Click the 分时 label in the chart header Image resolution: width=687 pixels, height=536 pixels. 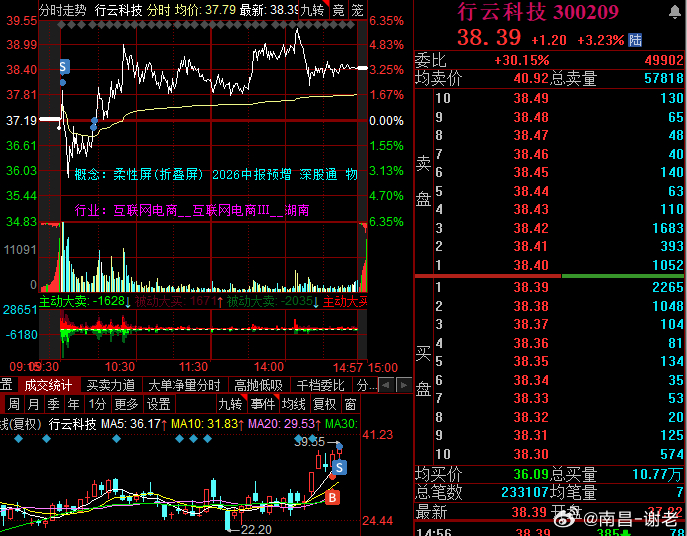pos(158,10)
